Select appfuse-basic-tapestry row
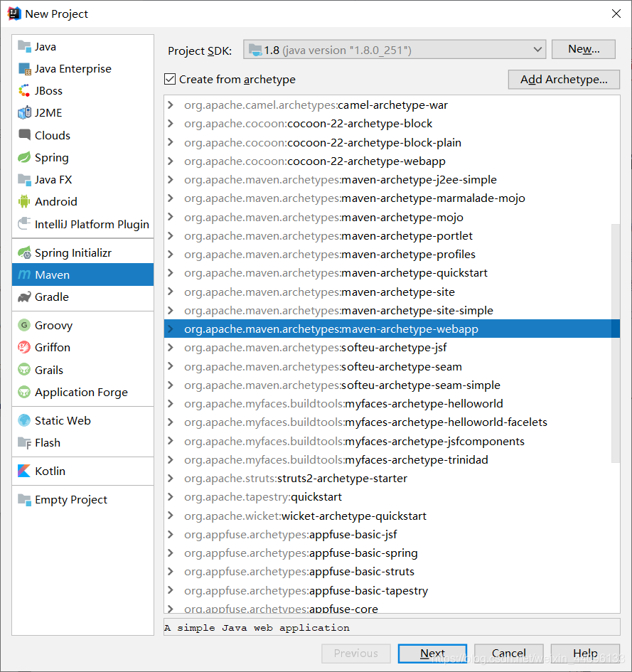The height and width of the screenshot is (672, 632). click(x=392, y=590)
